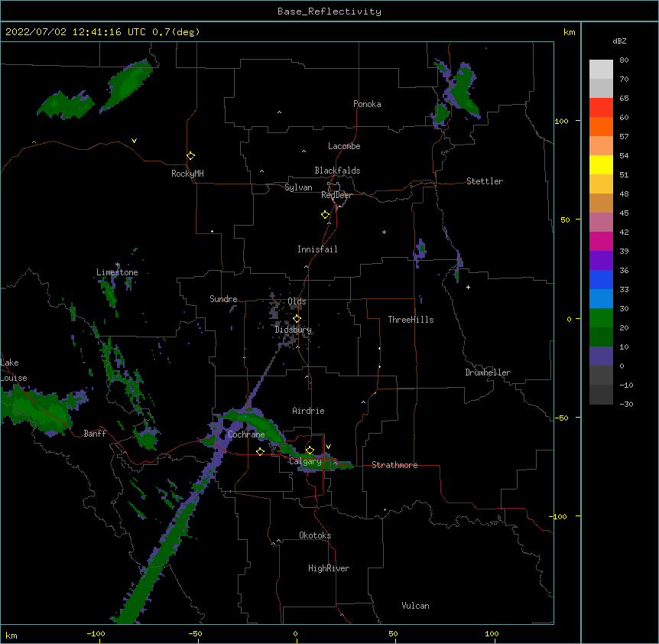Click the yellow diamond marker above Calgary
This screenshot has width=659, height=644.
[x=310, y=450]
